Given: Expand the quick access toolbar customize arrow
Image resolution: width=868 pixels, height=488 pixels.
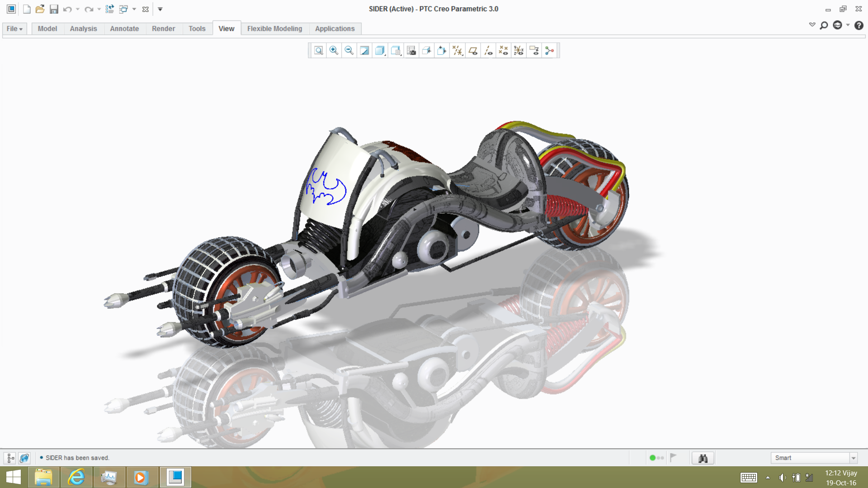Looking at the screenshot, I should coord(160,9).
